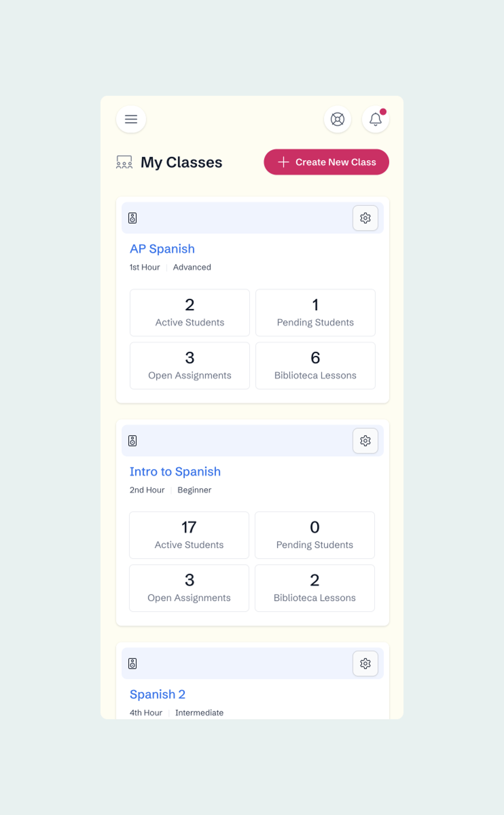The height and width of the screenshot is (815, 504).
Task: View Intro to Spanish's 17 Active Students
Action: [189, 535]
